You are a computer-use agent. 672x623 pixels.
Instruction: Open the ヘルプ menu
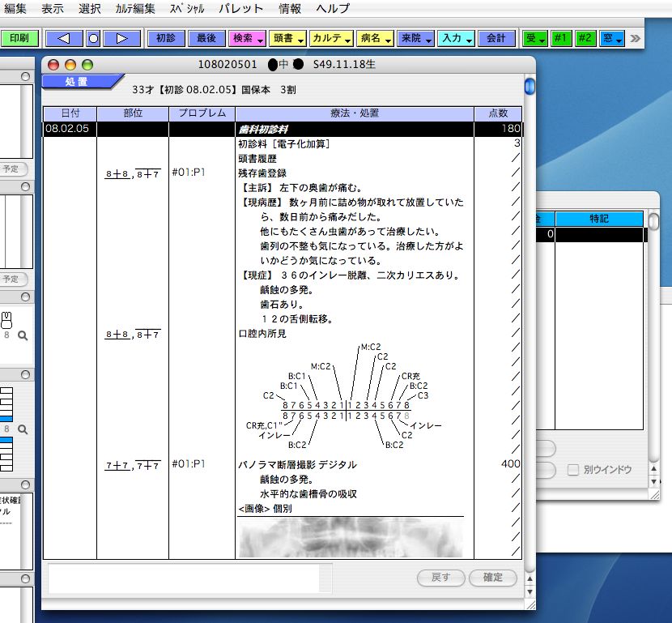[333, 9]
